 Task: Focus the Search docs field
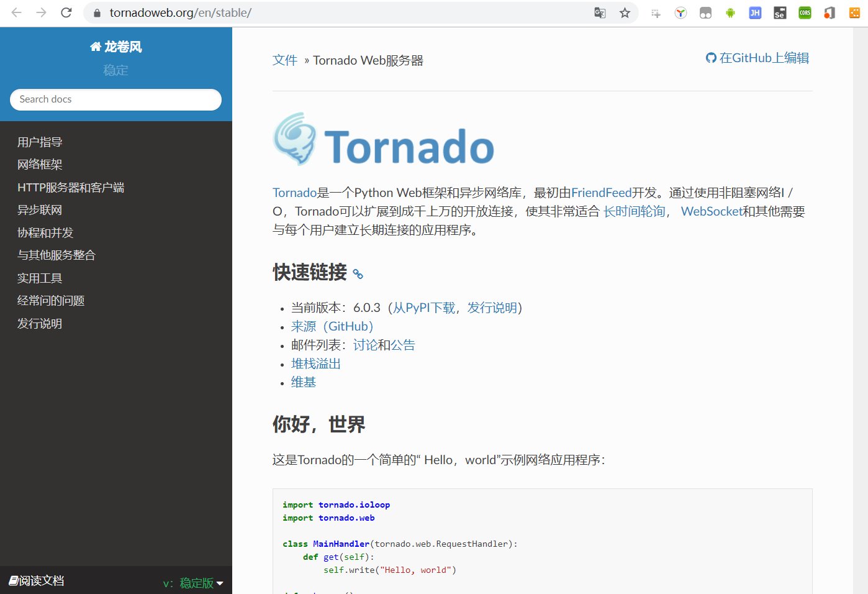(115, 99)
